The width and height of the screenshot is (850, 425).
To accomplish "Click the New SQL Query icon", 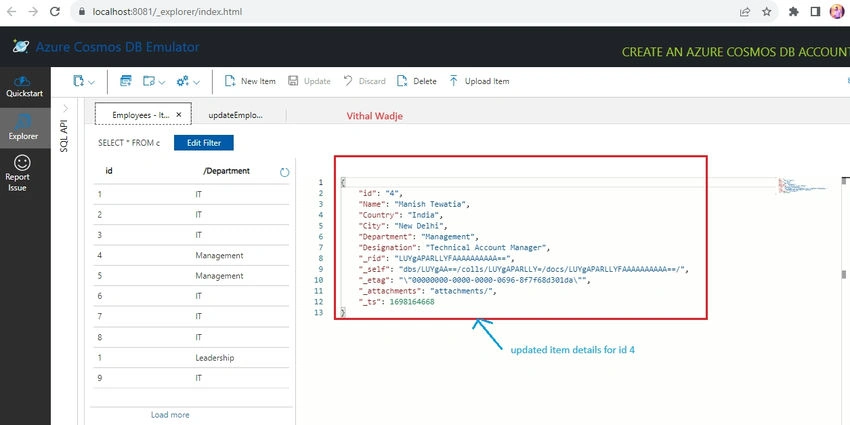I will (x=126, y=81).
